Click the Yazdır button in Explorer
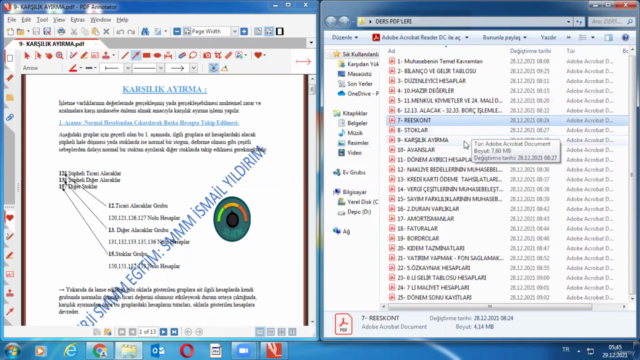The image size is (640, 360). pos(548,38)
